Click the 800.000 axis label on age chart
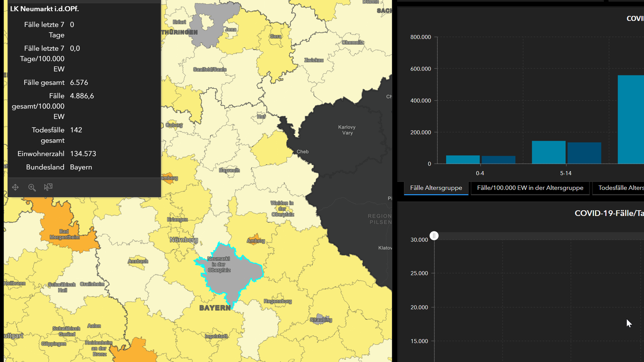The width and height of the screenshot is (644, 362). coord(421,37)
